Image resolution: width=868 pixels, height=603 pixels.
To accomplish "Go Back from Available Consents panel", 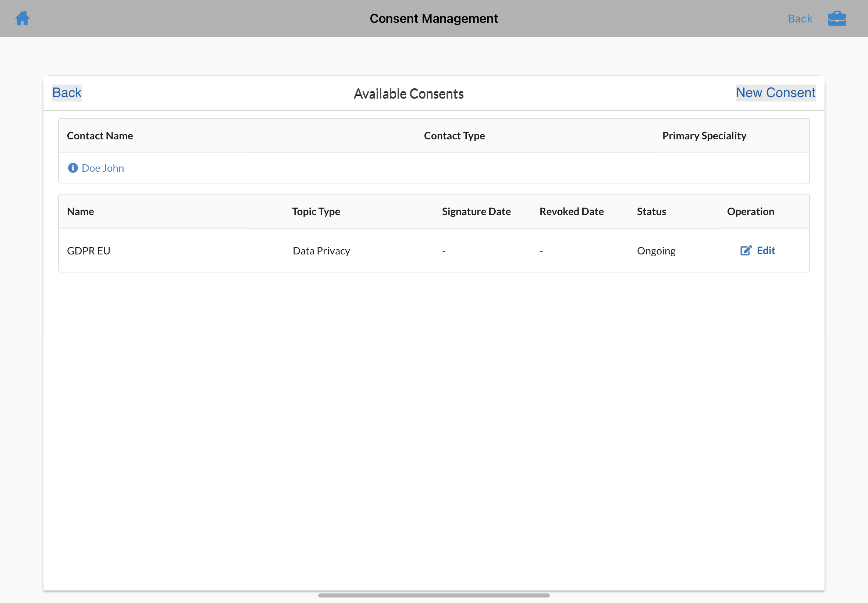I will tap(67, 93).
